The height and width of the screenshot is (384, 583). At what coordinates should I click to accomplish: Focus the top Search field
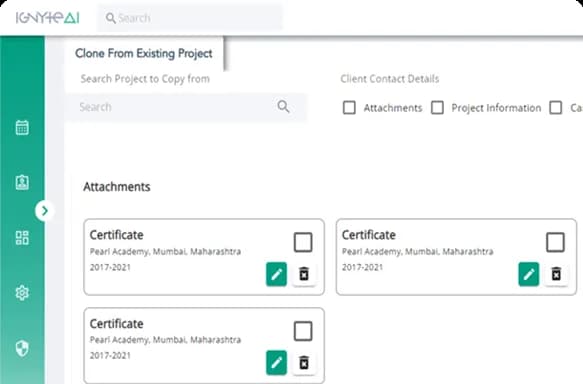190,18
